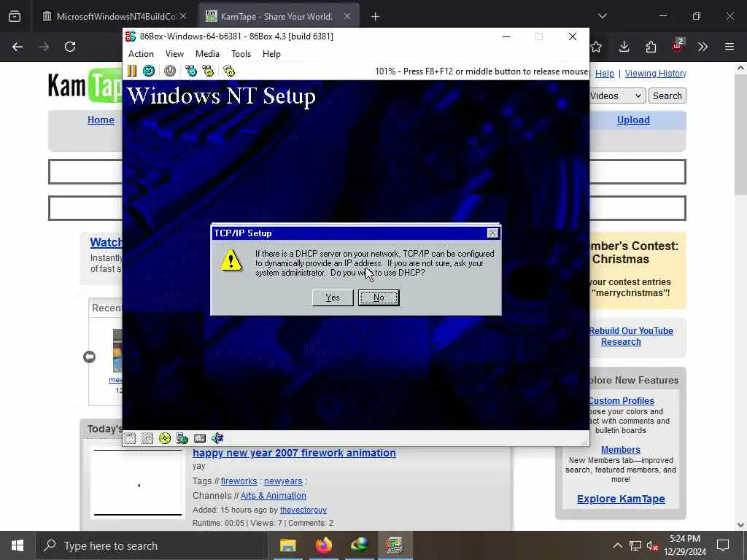The width and height of the screenshot is (747, 560).
Task: Send Ctrl+Alt+Del icon in 86Box toolbar
Action: [191, 71]
